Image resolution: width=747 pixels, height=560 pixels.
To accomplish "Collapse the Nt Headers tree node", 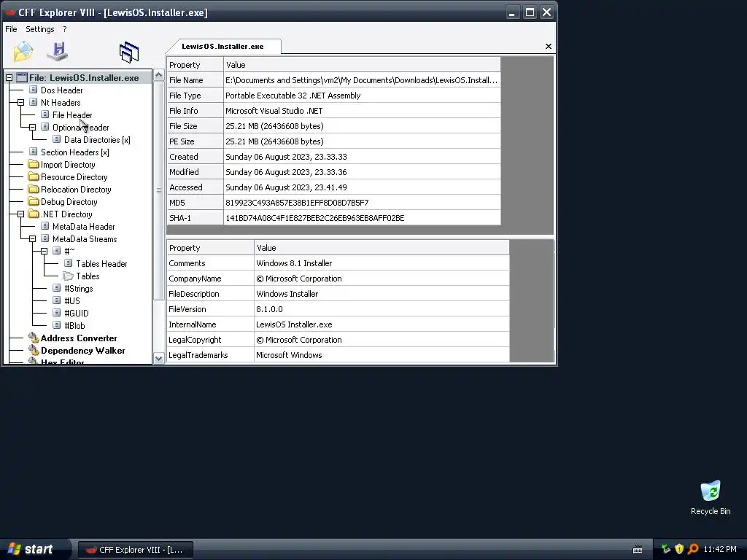I will pos(20,102).
